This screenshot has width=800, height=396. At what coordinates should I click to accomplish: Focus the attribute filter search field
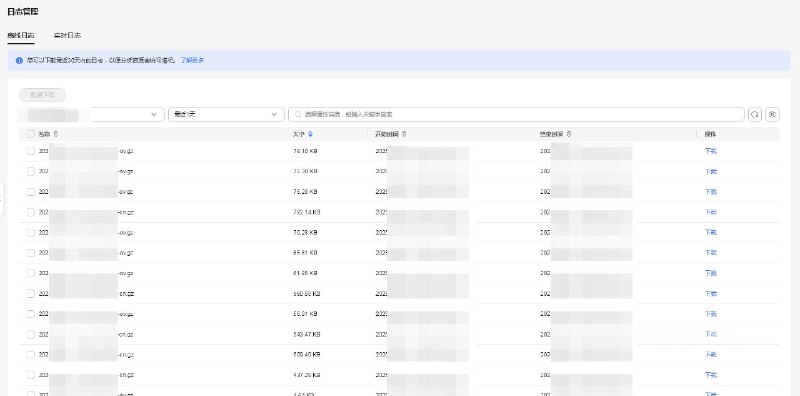pos(516,115)
